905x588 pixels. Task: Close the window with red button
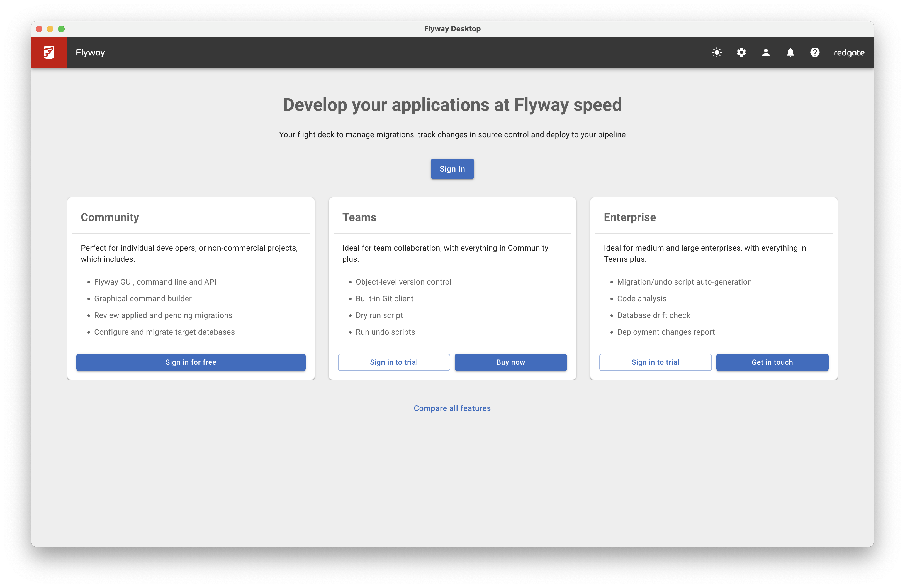(39, 29)
